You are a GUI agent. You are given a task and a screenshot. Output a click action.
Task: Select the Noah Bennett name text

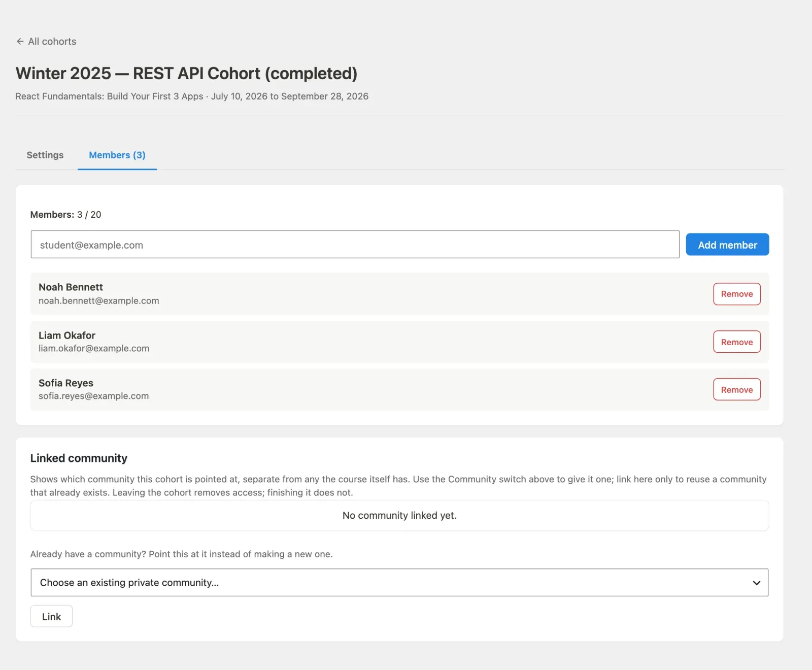[71, 287]
